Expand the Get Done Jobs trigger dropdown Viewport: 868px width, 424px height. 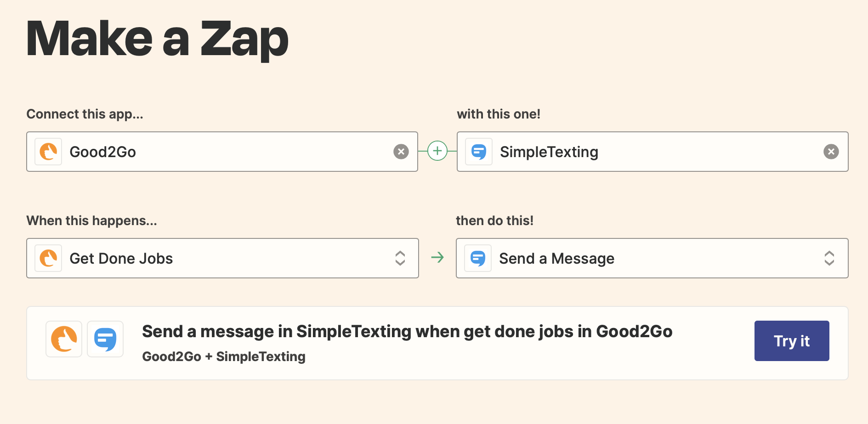click(x=222, y=258)
